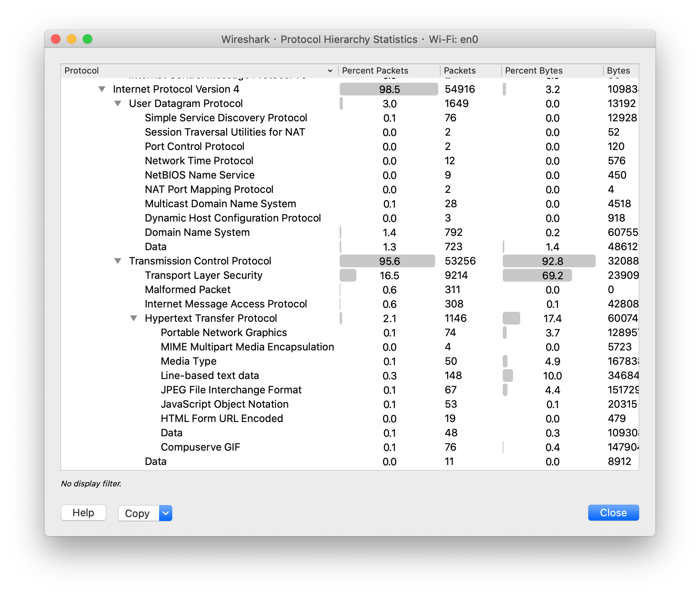Select Session Traversal Utilities for NAT row

[350, 132]
